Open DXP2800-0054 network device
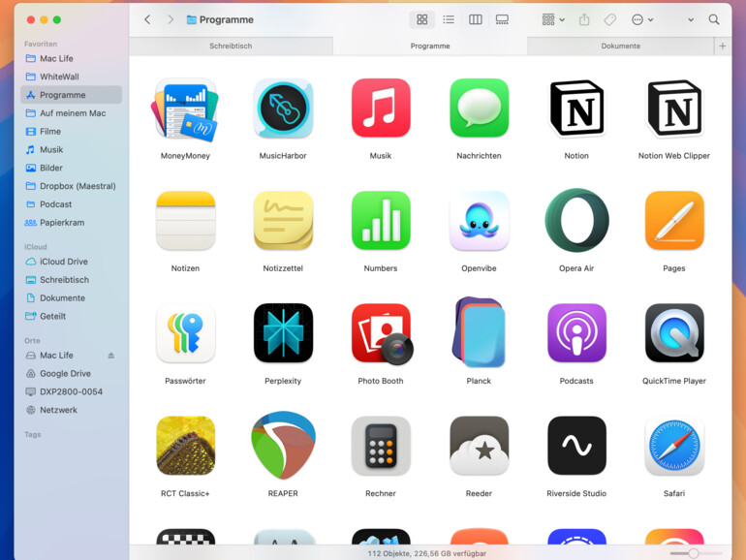Screen dimensions: 746x560 pyautogui.click(x=72, y=391)
